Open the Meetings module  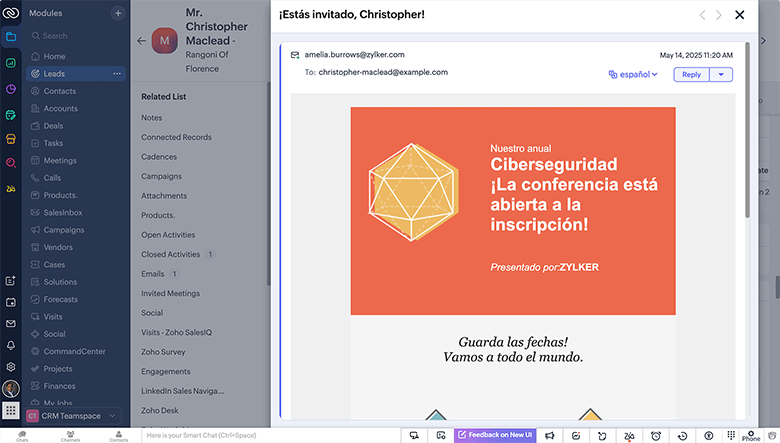click(x=60, y=161)
